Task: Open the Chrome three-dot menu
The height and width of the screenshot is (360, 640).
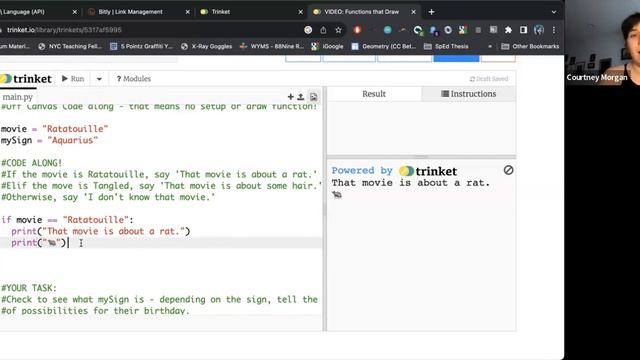Action: click(x=554, y=30)
